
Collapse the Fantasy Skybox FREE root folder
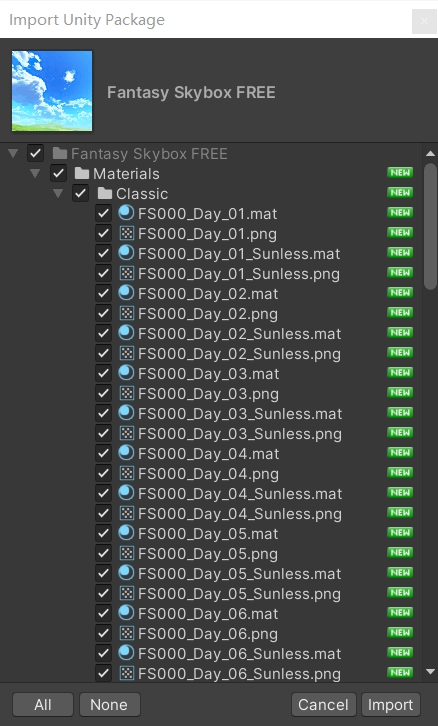point(13,153)
